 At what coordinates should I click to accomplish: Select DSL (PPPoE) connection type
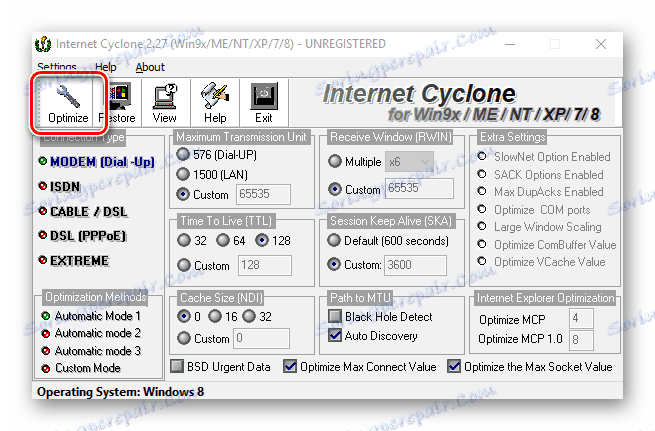tap(82, 236)
